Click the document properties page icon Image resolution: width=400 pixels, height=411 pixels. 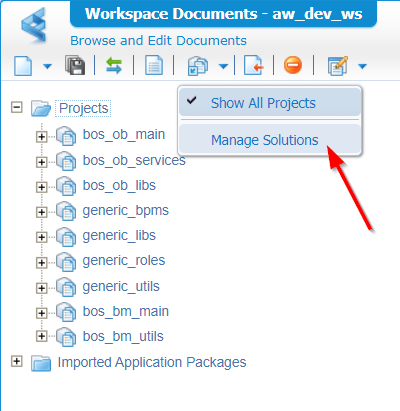(154, 65)
